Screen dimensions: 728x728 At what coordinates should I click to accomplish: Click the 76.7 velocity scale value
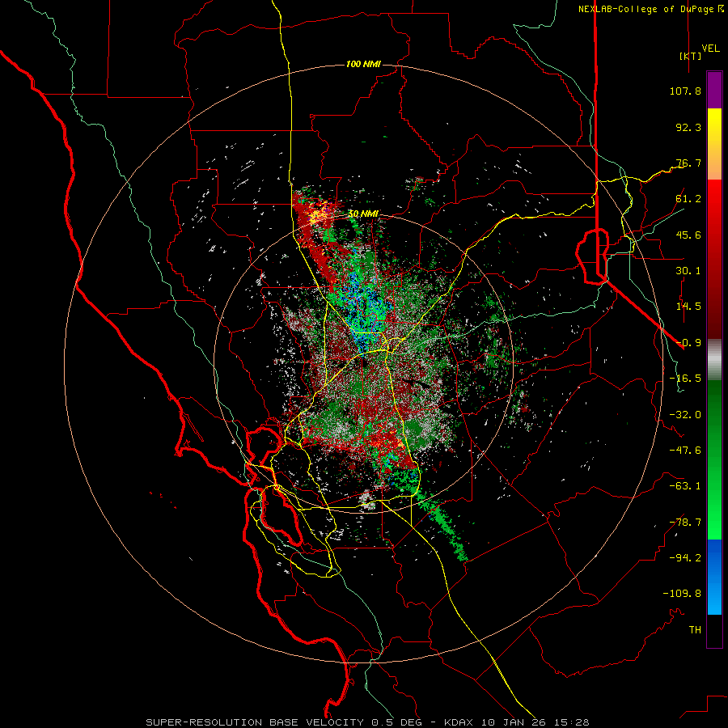coord(688,163)
